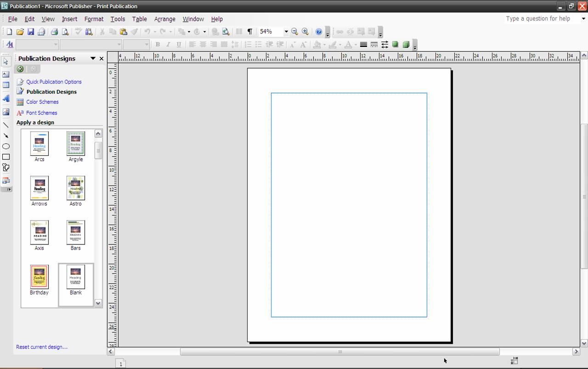Open the zoom percentage dropdown
Image resolution: width=588 pixels, height=369 pixels.
pos(286,32)
